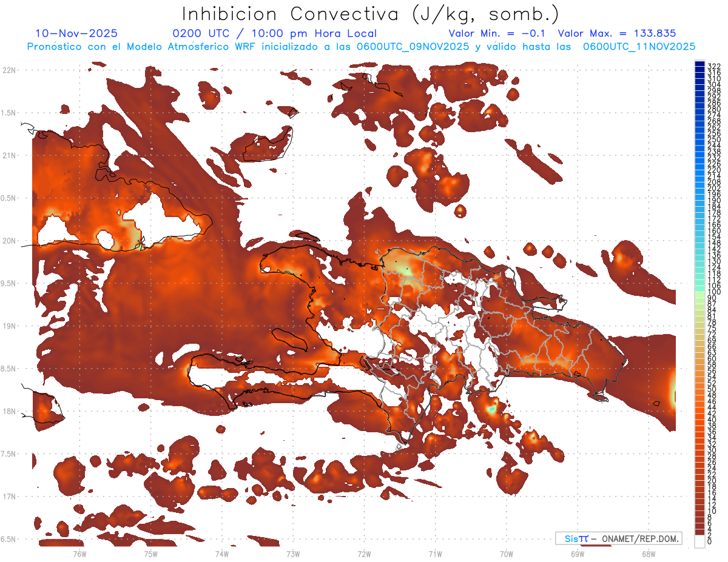Screen dimensions: 728x562
Task: Select the date '10-Nov-2025'
Action: click(76, 33)
